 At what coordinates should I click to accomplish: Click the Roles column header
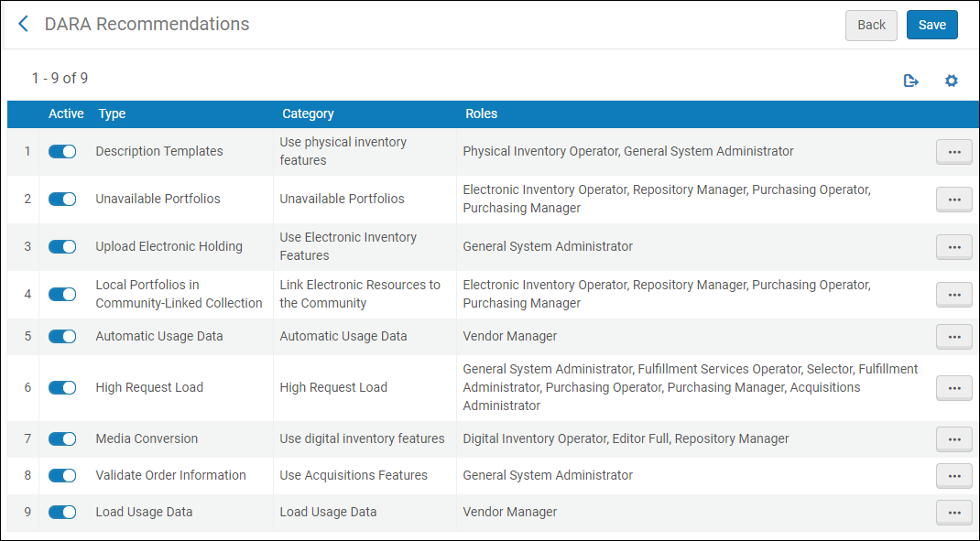(x=481, y=114)
